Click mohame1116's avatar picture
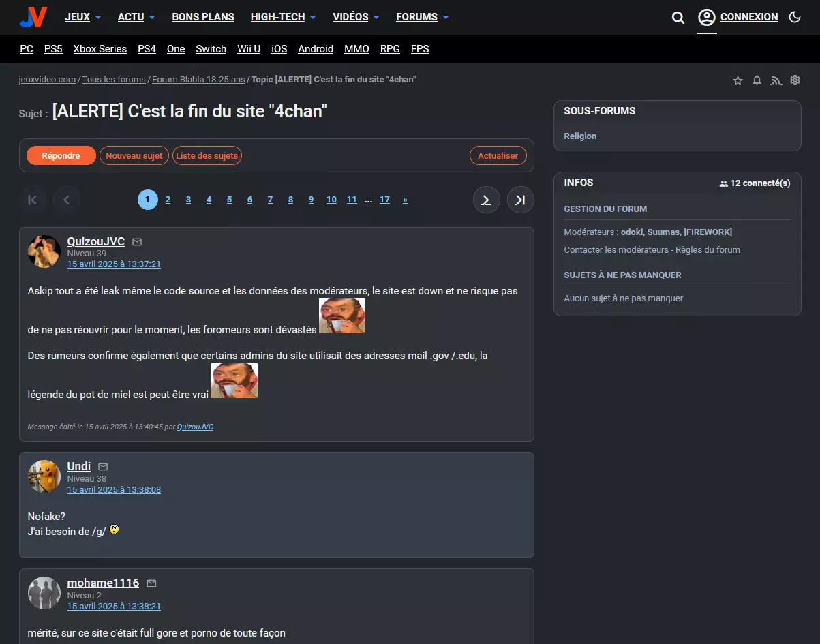820x644 pixels. click(44, 593)
